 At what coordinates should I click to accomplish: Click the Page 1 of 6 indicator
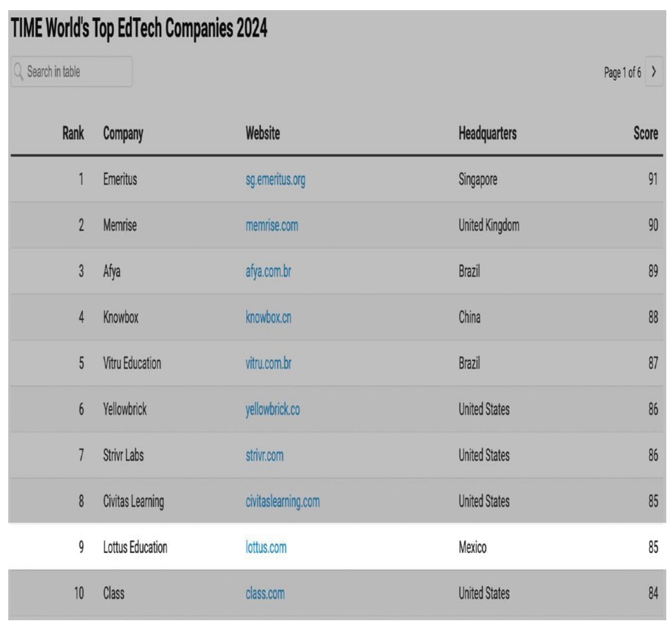[622, 73]
